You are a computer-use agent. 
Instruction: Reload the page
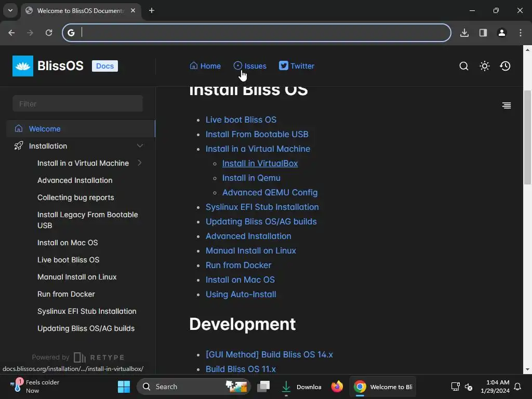(49, 33)
